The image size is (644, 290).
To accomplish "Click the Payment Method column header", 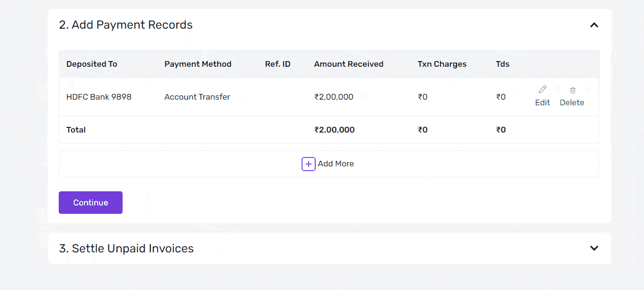I will point(198,64).
